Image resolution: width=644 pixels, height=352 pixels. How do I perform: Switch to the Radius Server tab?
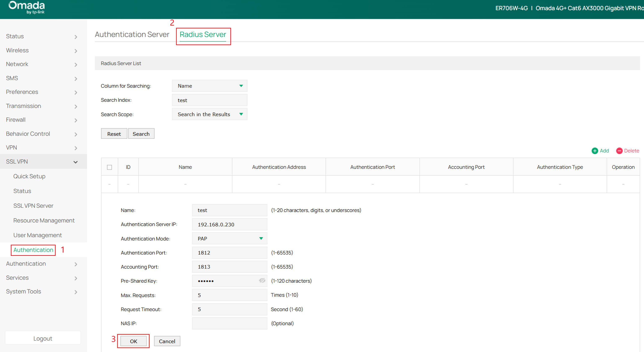tap(203, 35)
